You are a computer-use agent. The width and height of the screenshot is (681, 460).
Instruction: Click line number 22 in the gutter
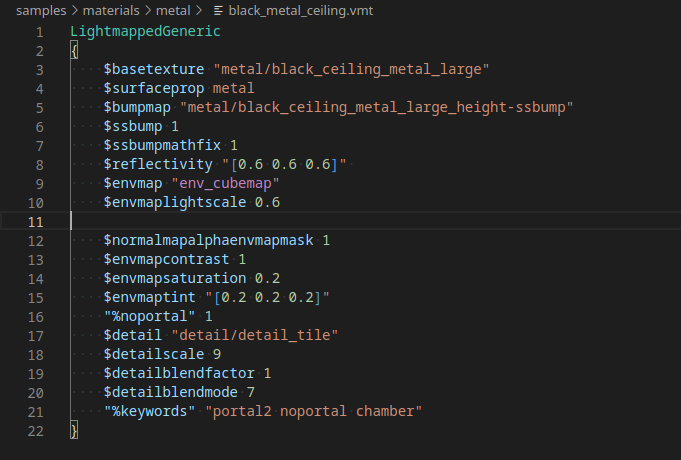tap(36, 431)
